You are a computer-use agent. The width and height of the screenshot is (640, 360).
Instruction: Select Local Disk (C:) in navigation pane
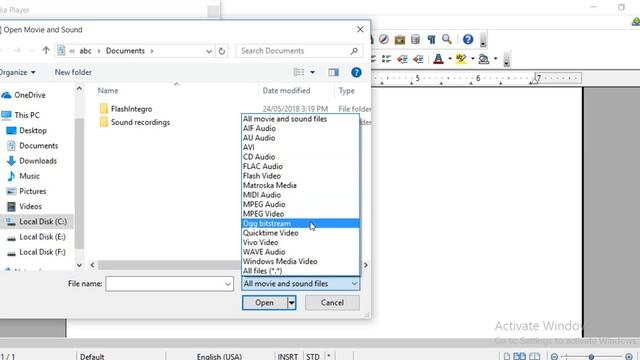tap(43, 222)
